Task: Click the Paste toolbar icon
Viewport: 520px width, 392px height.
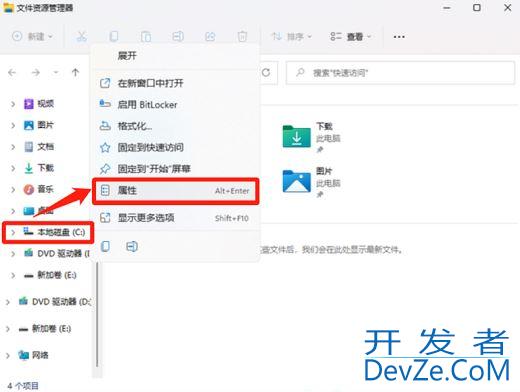Action: pos(146,36)
